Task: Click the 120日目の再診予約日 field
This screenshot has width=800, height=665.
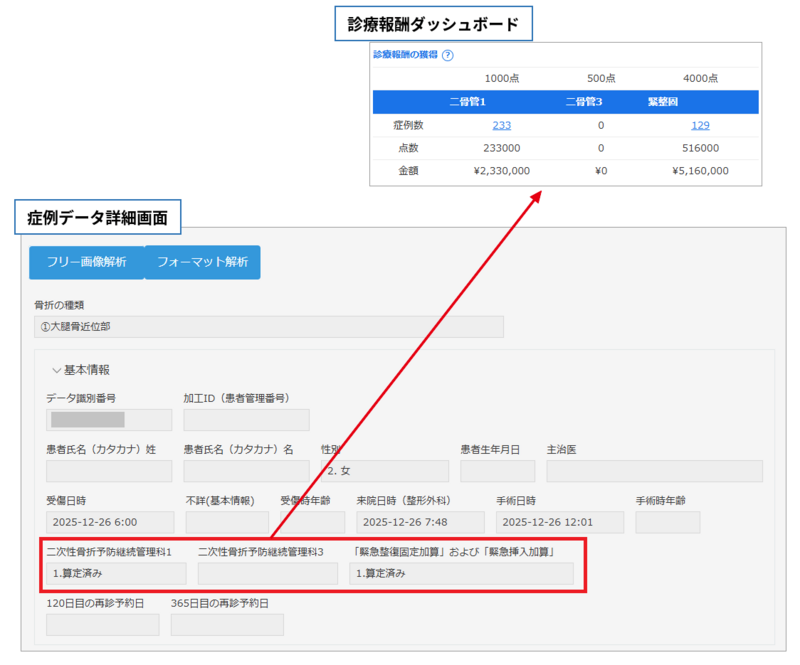Action: click(x=103, y=625)
